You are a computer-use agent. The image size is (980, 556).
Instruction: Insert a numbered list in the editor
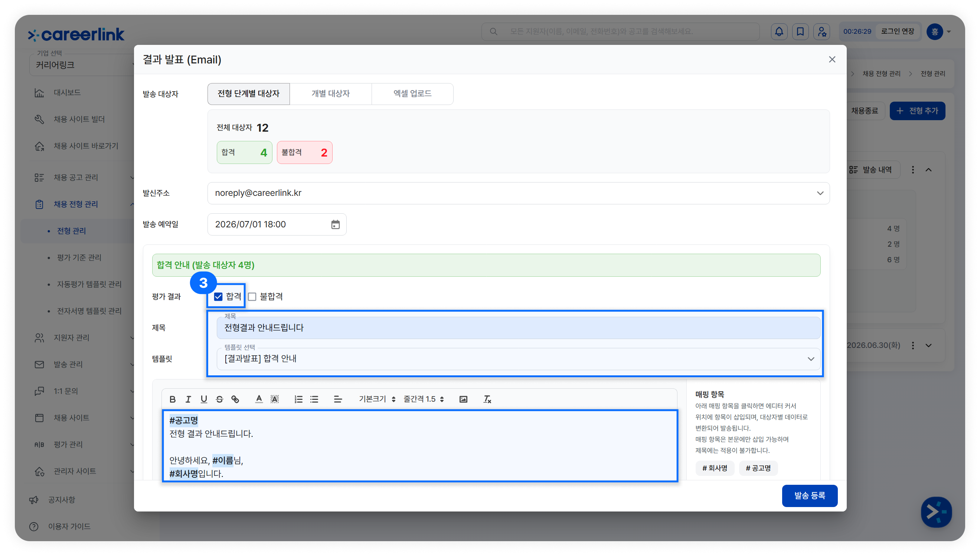click(x=298, y=399)
